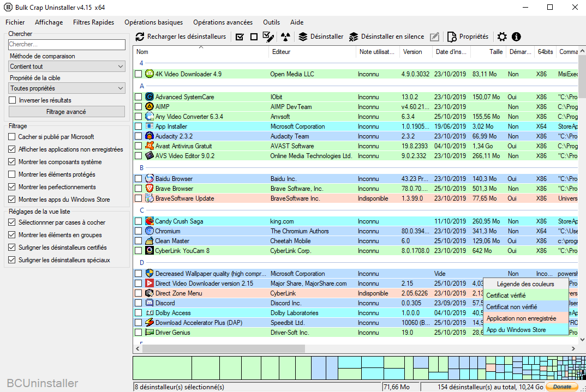Click the Chromium app icon
586x392 pixels.
(x=150, y=231)
